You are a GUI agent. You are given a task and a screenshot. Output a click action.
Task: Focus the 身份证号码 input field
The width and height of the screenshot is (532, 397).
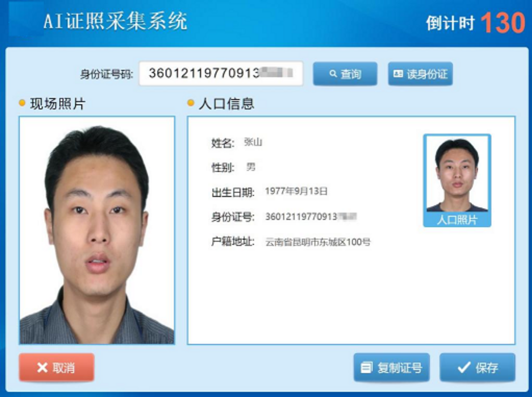(x=221, y=73)
